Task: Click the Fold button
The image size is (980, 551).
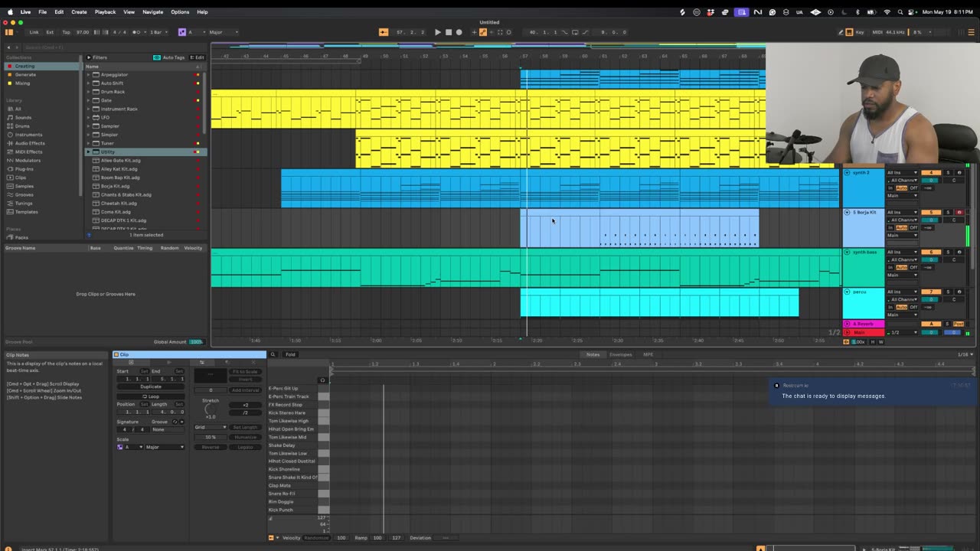Action: point(290,354)
